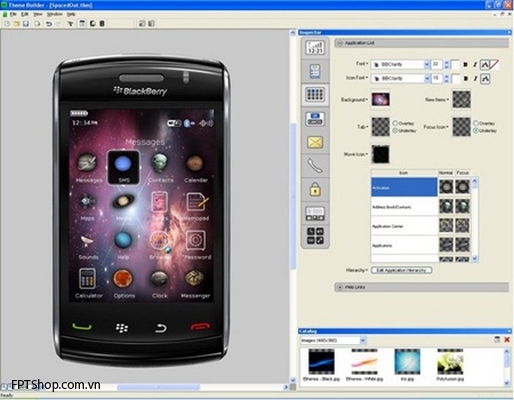The image size is (514, 400).
Task: Select Overlay radio for Tab
Action: click(x=395, y=123)
